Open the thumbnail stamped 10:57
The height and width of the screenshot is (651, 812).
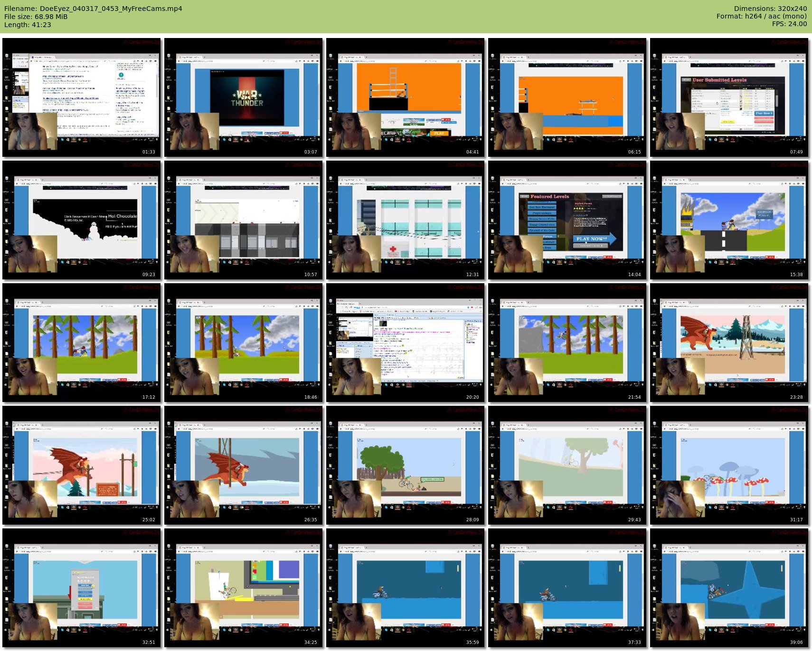[x=244, y=220]
